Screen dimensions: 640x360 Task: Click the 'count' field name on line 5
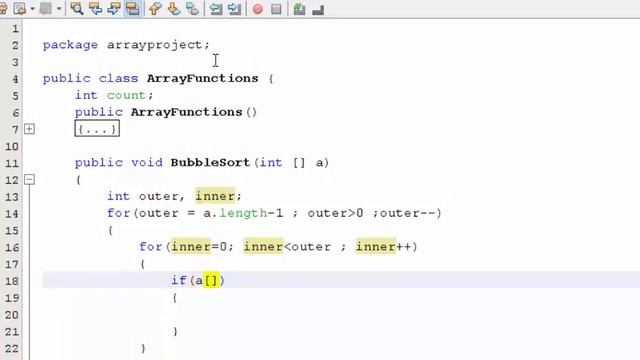[126, 95]
